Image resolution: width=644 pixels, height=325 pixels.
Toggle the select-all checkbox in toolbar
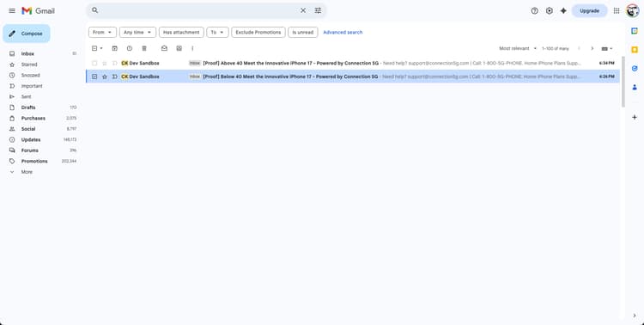pyautogui.click(x=94, y=48)
